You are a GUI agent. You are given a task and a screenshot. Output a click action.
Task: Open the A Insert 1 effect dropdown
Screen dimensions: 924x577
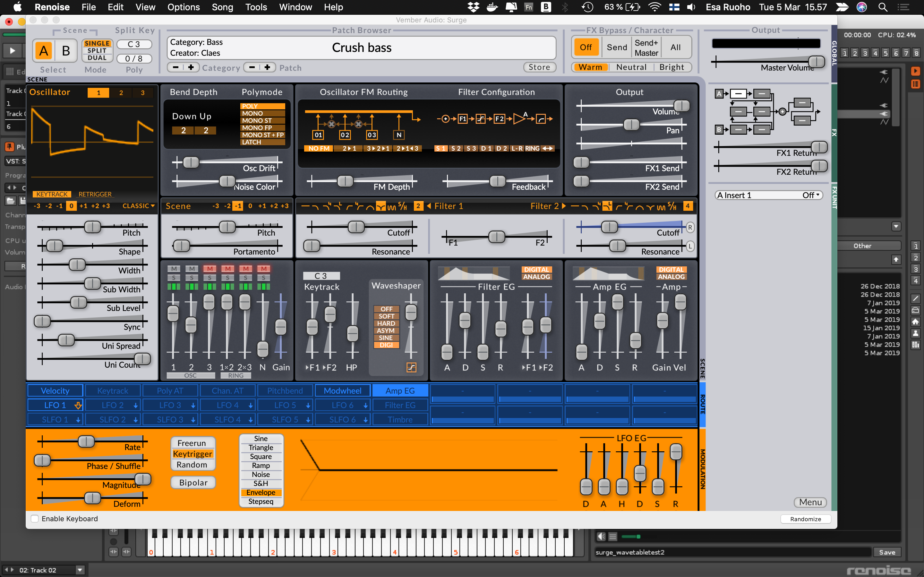[768, 196]
